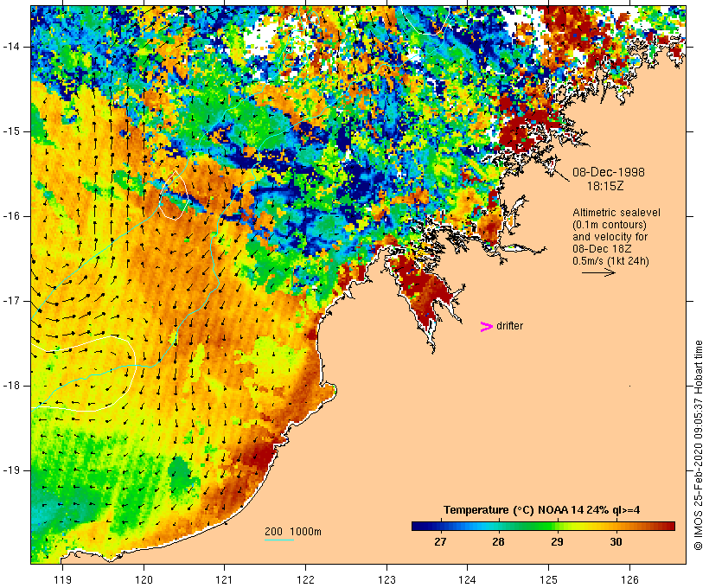
Task: Click the 18:15Z time label
Action: pos(605,186)
